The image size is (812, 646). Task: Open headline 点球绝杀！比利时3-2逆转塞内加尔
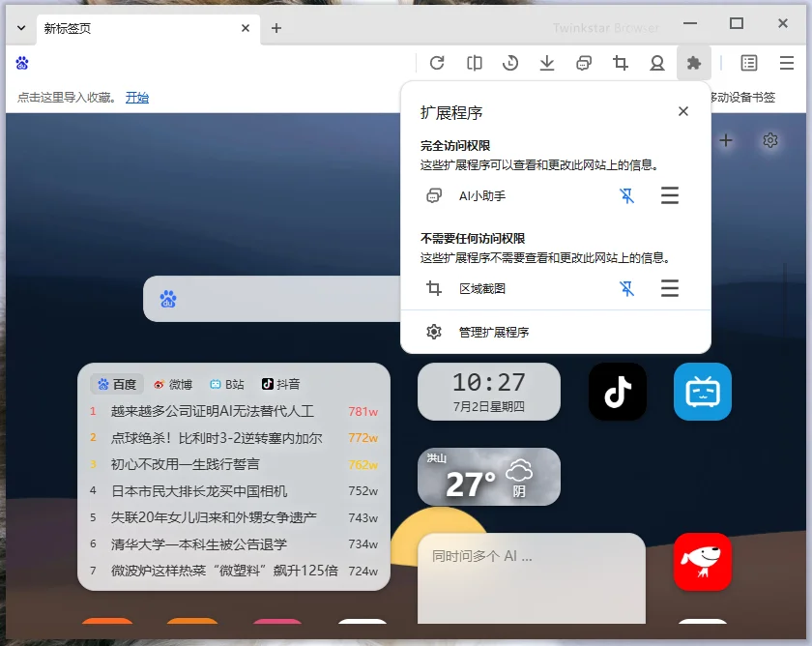tap(217, 438)
